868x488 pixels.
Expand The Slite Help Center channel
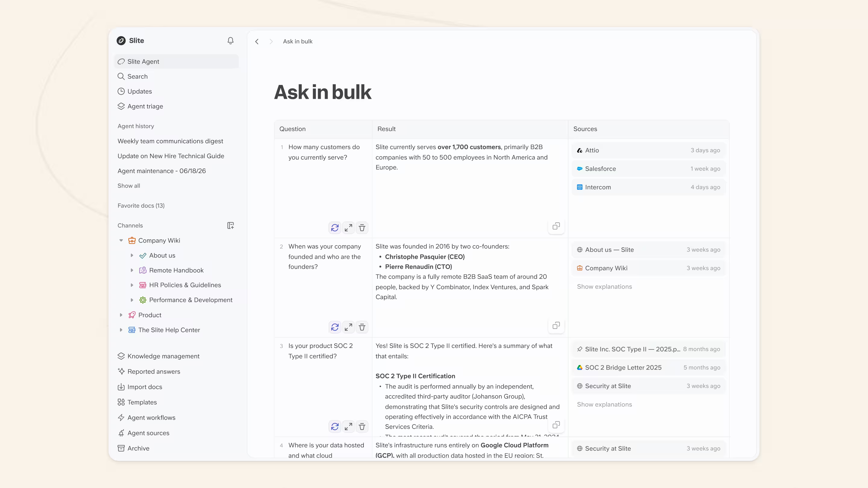[x=121, y=330]
